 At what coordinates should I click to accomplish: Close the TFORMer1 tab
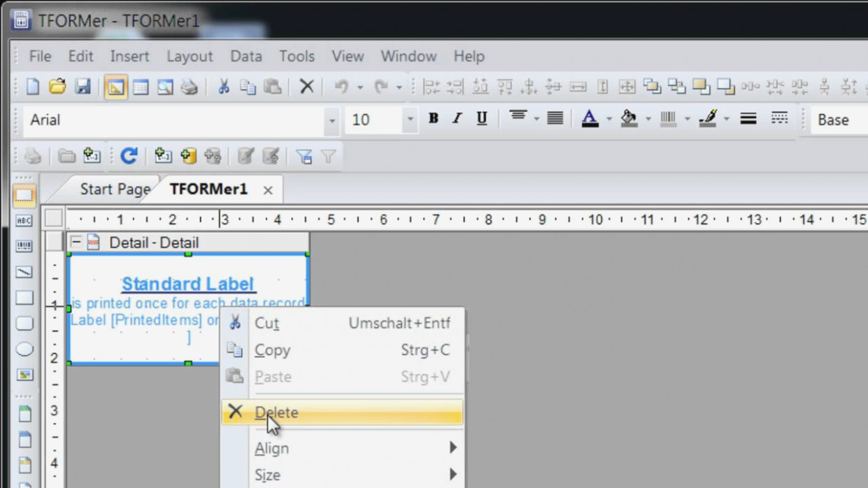point(268,190)
